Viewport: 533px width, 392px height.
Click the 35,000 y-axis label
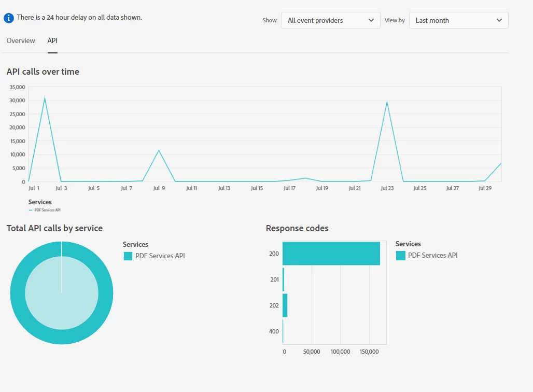click(x=17, y=87)
